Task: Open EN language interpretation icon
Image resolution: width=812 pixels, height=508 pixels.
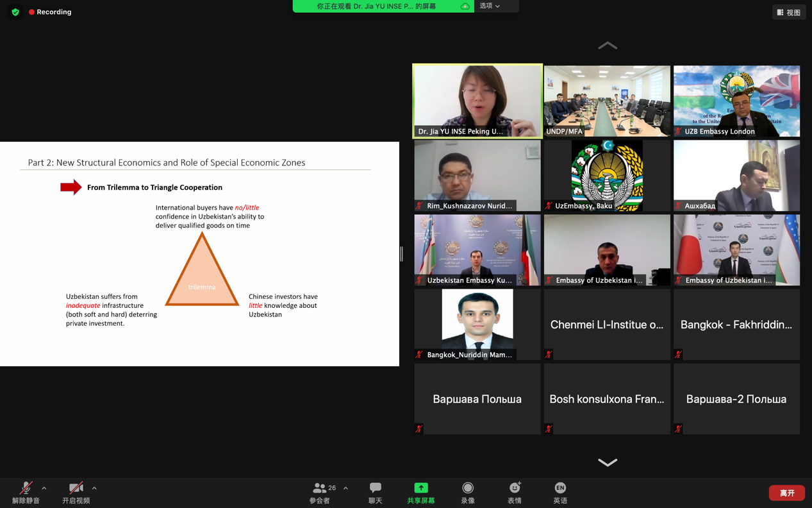Action: tap(560, 488)
